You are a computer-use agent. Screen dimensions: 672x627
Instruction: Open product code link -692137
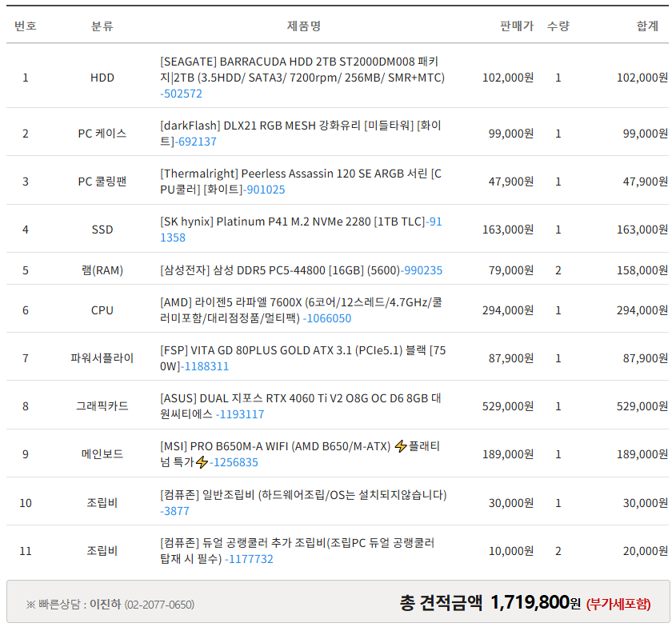click(x=195, y=142)
